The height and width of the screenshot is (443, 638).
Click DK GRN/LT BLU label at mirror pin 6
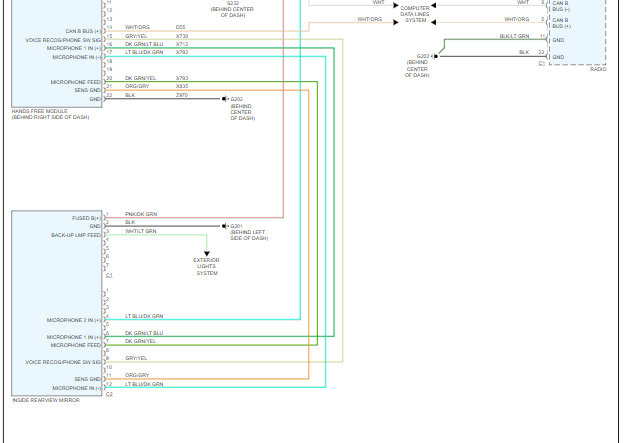point(144,333)
